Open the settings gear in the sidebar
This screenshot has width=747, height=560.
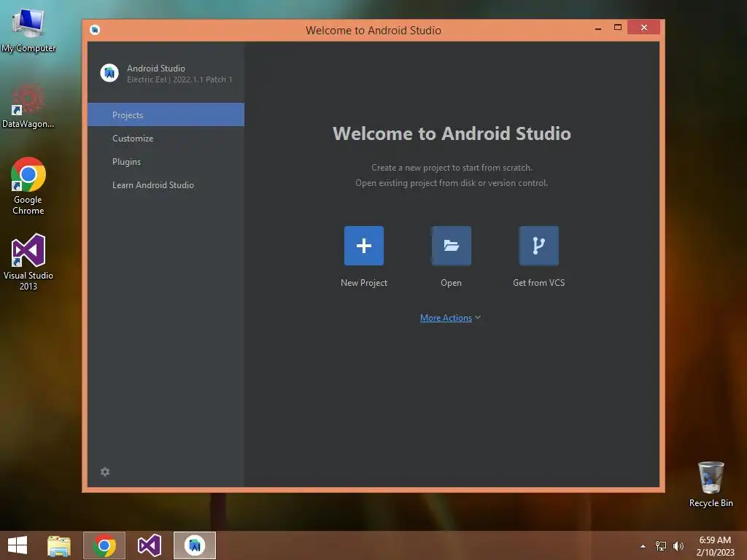[105, 472]
